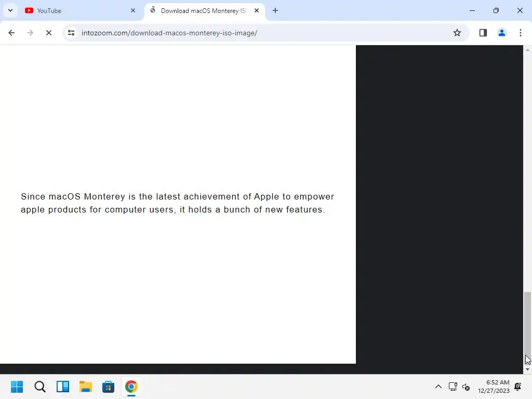Open the Widgets taskbar icon
The height and width of the screenshot is (399, 532).
[x=63, y=387]
